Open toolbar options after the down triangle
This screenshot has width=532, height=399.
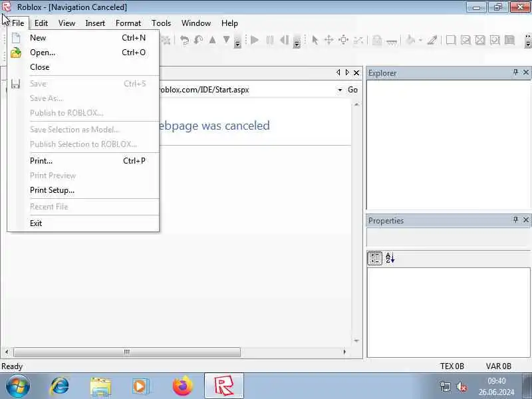coord(237,41)
